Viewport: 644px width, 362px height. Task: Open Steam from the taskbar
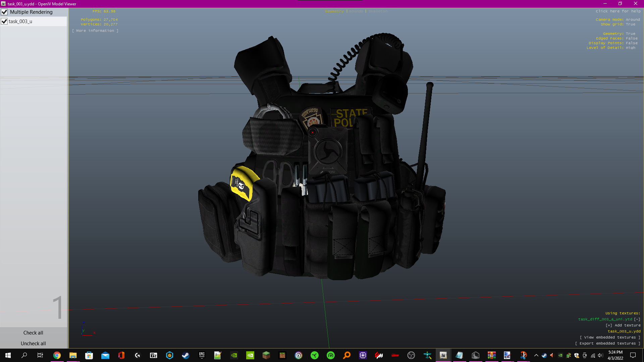(x=185, y=355)
